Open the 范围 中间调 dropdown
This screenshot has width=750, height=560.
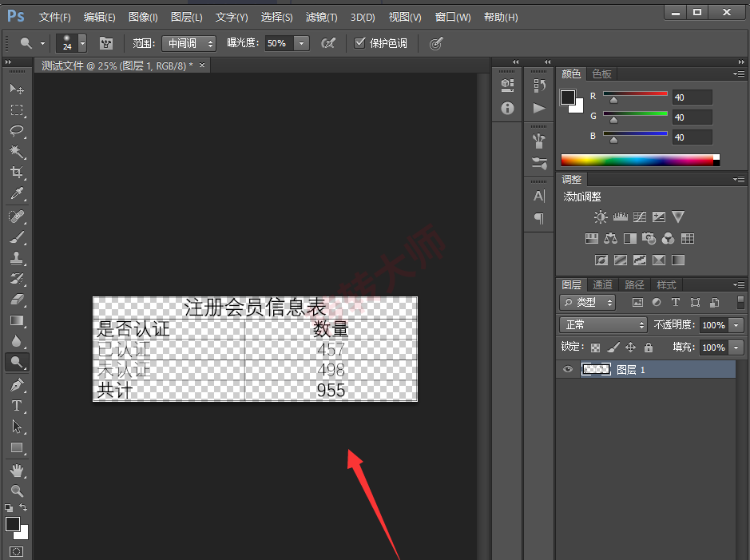(189, 43)
